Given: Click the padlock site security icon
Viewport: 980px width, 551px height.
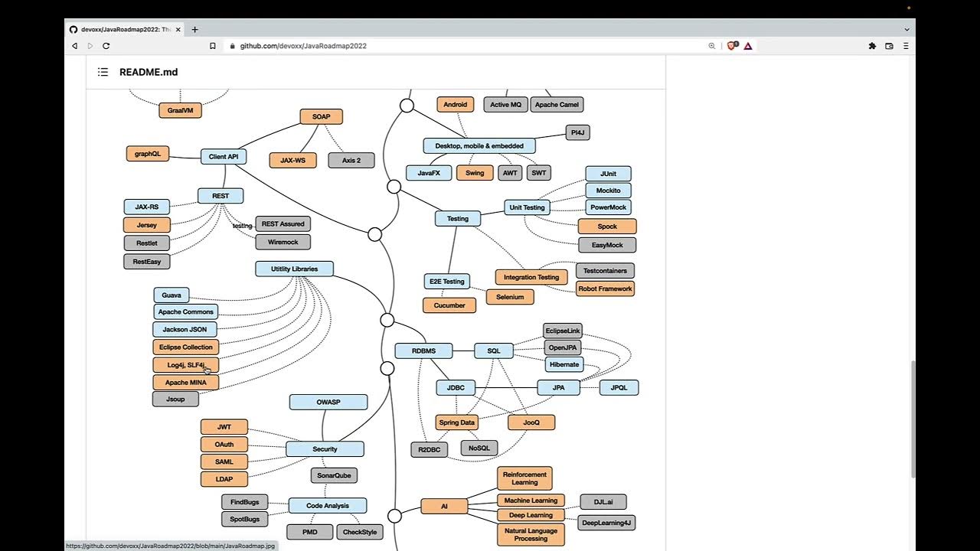Looking at the screenshot, I should pos(232,46).
